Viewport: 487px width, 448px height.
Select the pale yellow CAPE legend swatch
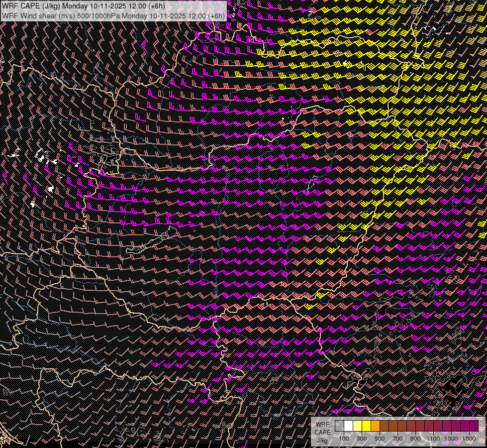(x=357, y=426)
